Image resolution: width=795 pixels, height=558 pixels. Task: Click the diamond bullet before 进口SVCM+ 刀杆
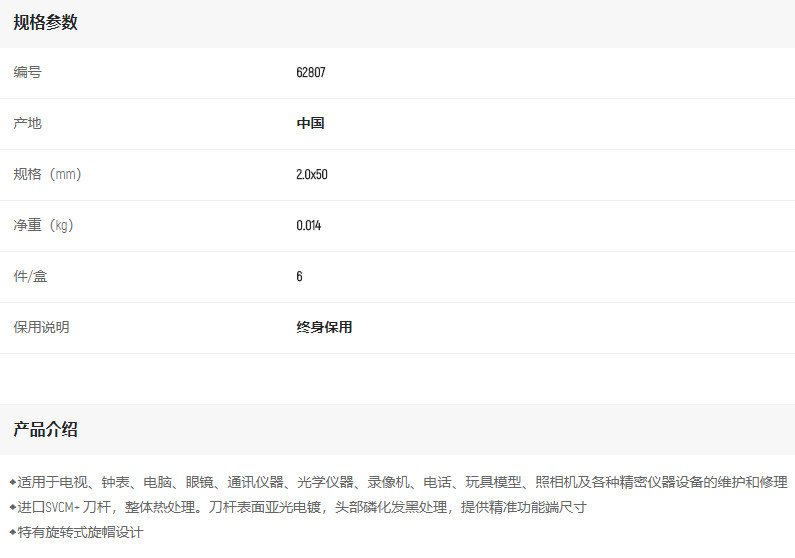click(13, 507)
